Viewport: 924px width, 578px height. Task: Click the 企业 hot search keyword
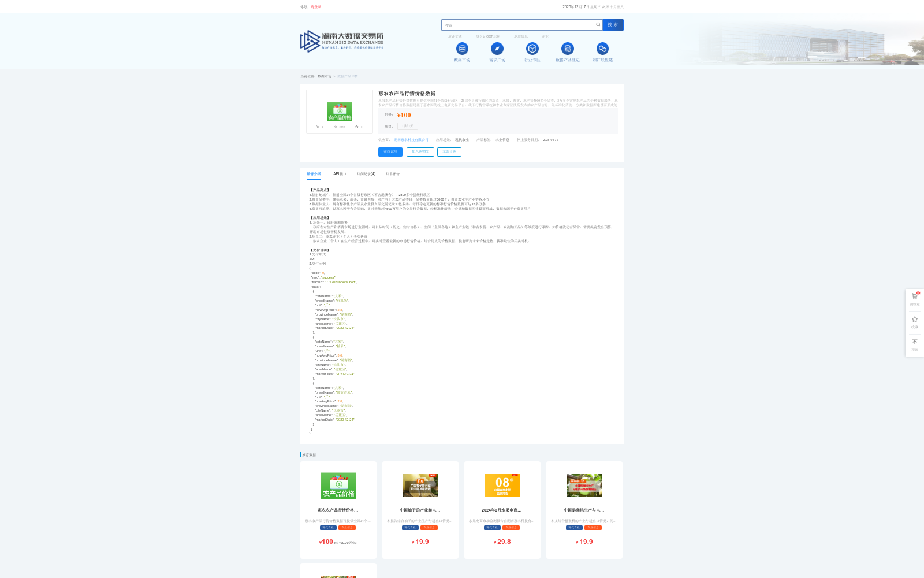click(545, 36)
